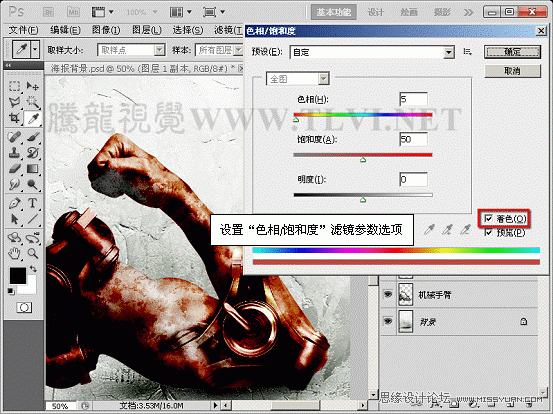Click the 色相 hue value field
The height and width of the screenshot is (414, 553).
click(x=413, y=99)
